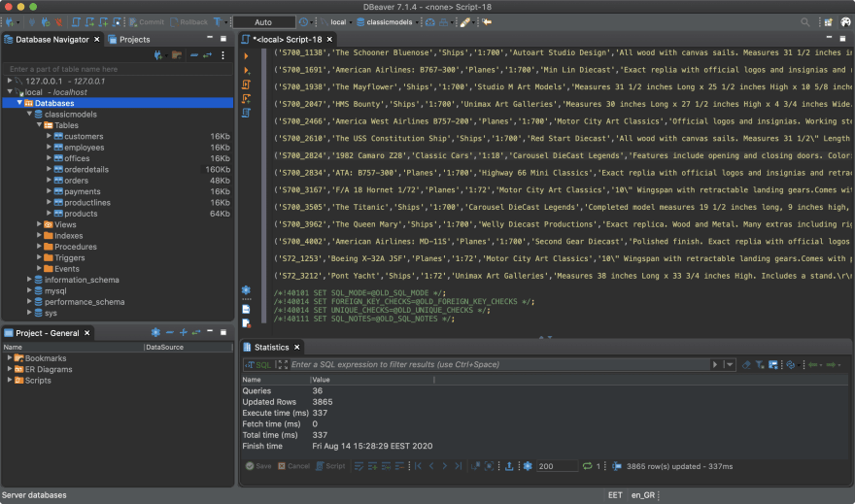Click the Cancel button in results toolbar
Image resolution: width=855 pixels, height=504 pixels.
tap(293, 466)
